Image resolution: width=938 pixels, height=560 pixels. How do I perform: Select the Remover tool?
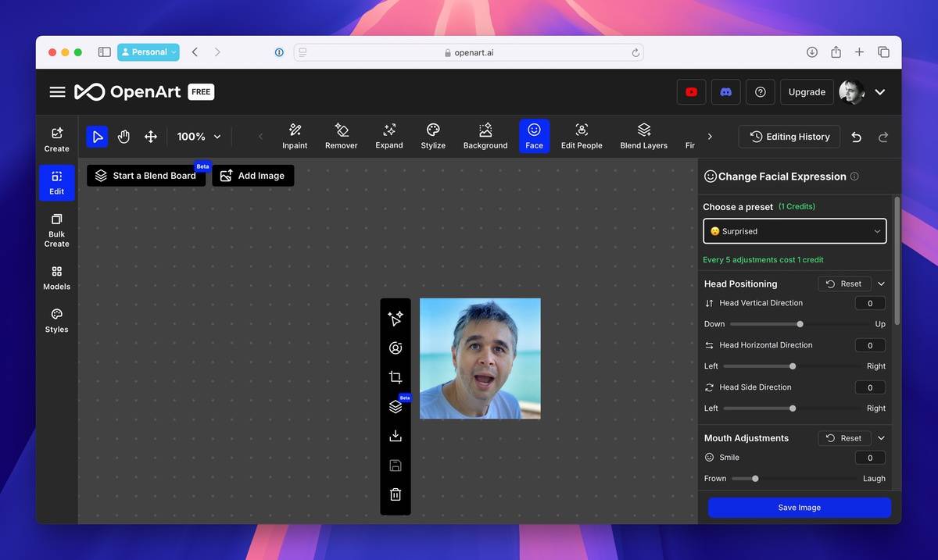click(341, 136)
